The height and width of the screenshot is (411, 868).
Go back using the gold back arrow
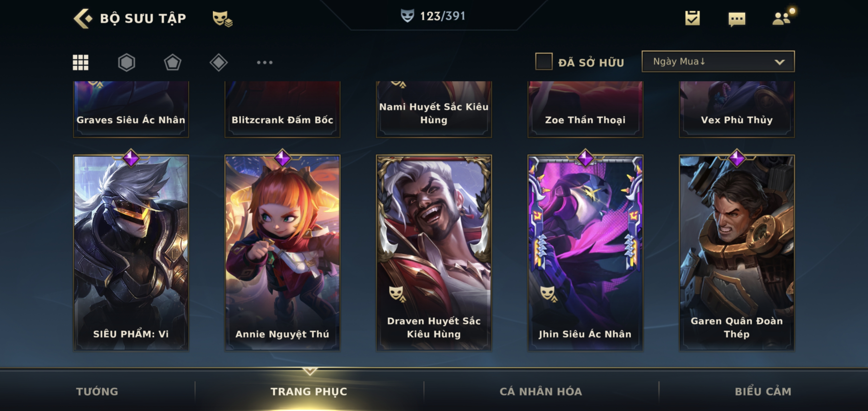(83, 18)
